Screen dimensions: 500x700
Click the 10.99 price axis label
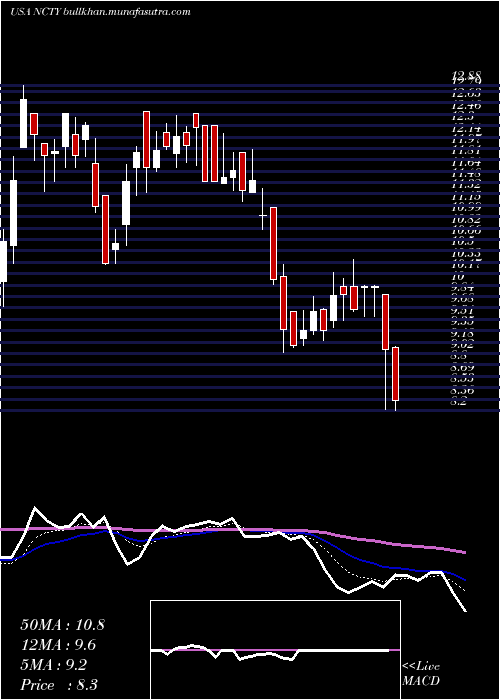(x=466, y=208)
